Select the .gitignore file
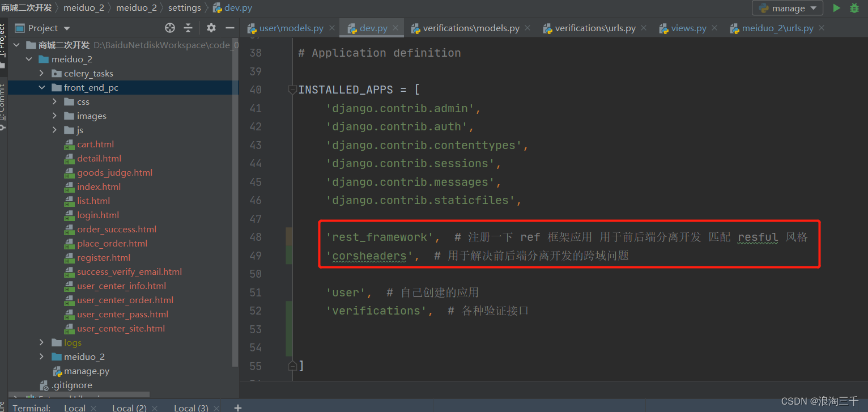 tap(71, 385)
